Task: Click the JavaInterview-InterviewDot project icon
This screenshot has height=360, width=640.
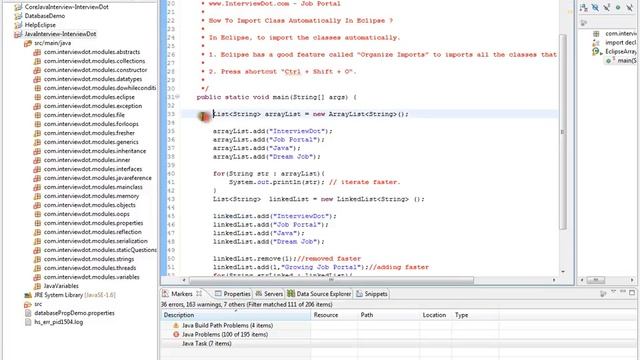Action: 18,34
